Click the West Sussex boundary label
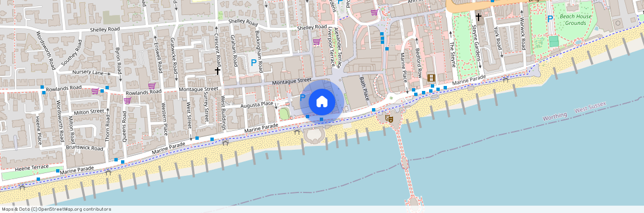Viewport: 644px width, 213px height. pyautogui.click(x=590, y=108)
